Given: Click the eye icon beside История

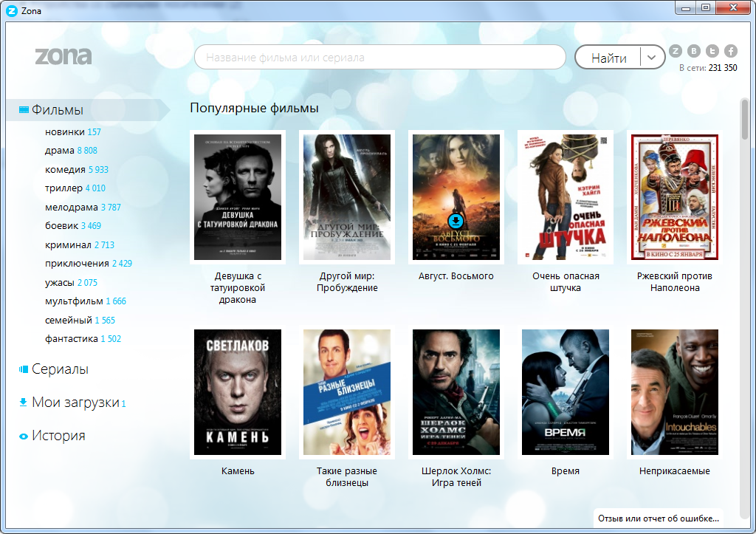Looking at the screenshot, I should [x=23, y=436].
